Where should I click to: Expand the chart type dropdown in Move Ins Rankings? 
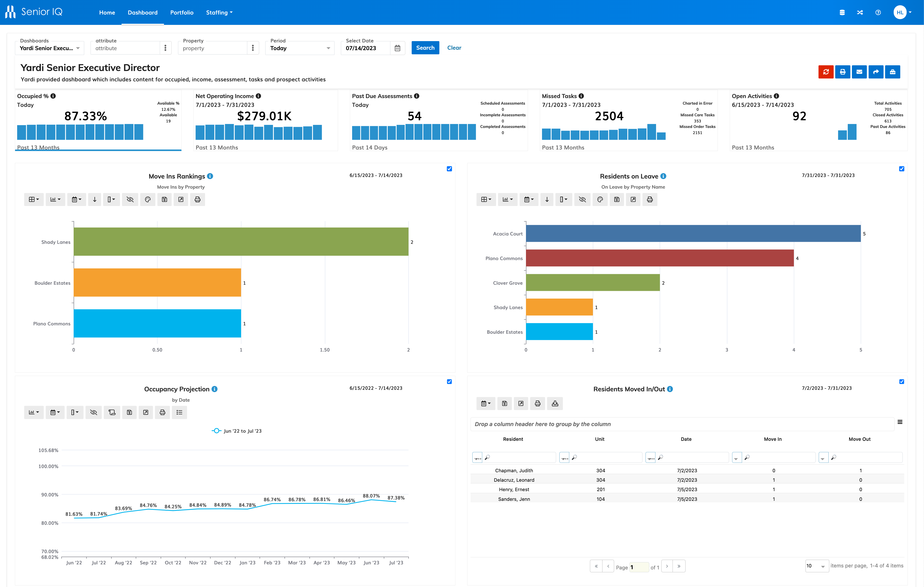(x=55, y=199)
